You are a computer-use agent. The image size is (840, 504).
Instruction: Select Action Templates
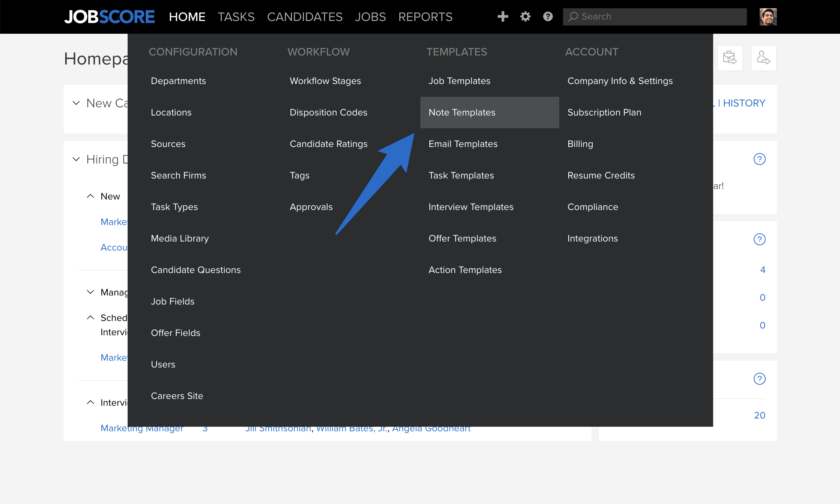(465, 270)
